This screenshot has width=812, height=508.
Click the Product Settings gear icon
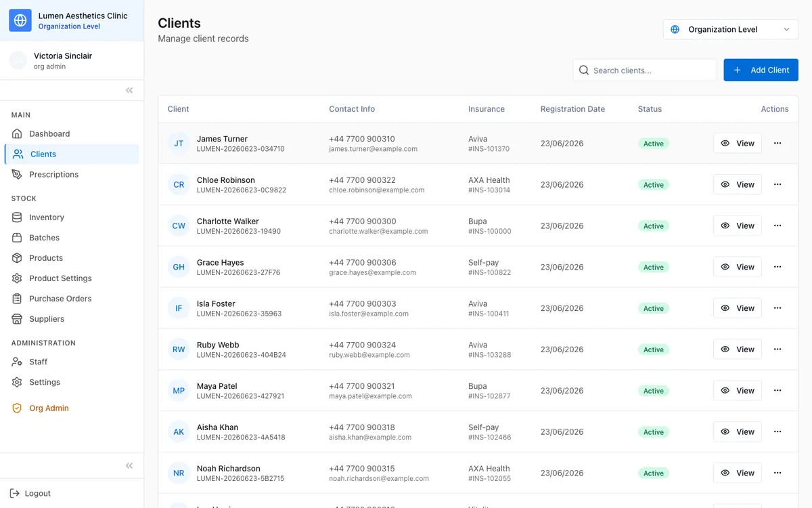[17, 278]
